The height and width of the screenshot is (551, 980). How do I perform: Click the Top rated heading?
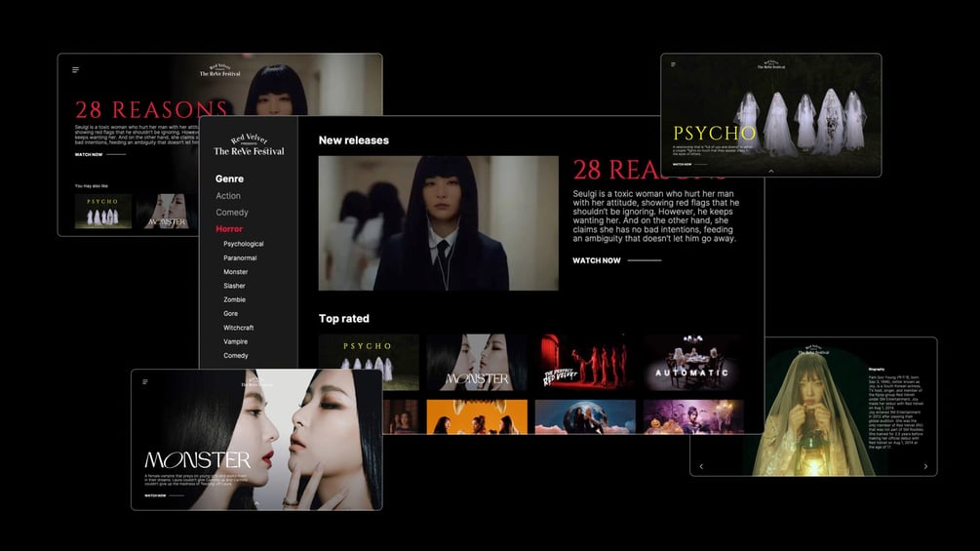coord(344,319)
